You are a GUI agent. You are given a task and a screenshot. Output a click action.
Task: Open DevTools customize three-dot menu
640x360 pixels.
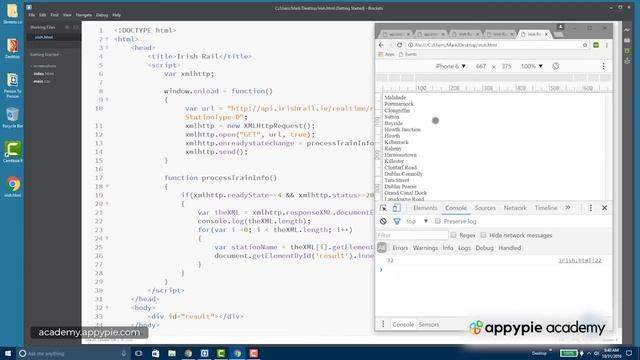591,208
